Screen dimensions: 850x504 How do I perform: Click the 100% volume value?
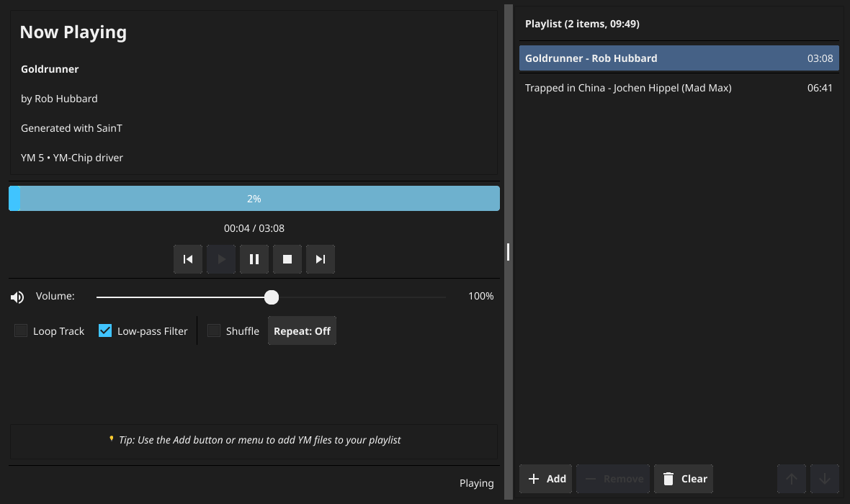(481, 296)
